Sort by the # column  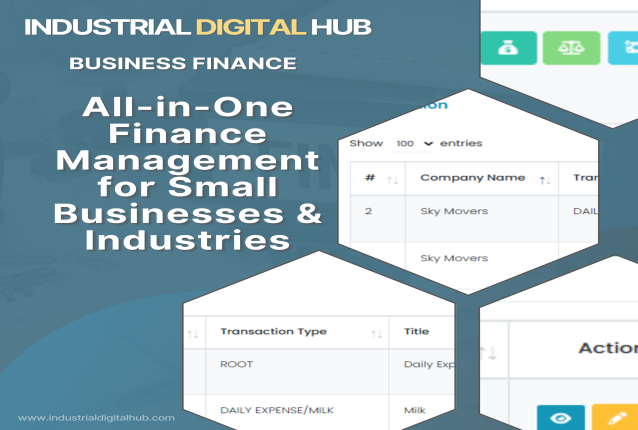(x=392, y=180)
